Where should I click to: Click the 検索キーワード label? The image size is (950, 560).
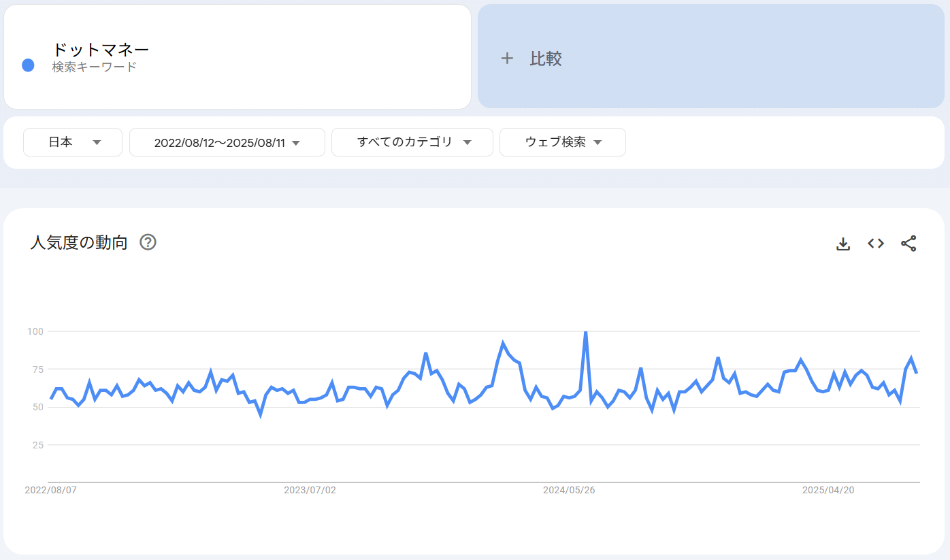click(x=95, y=67)
